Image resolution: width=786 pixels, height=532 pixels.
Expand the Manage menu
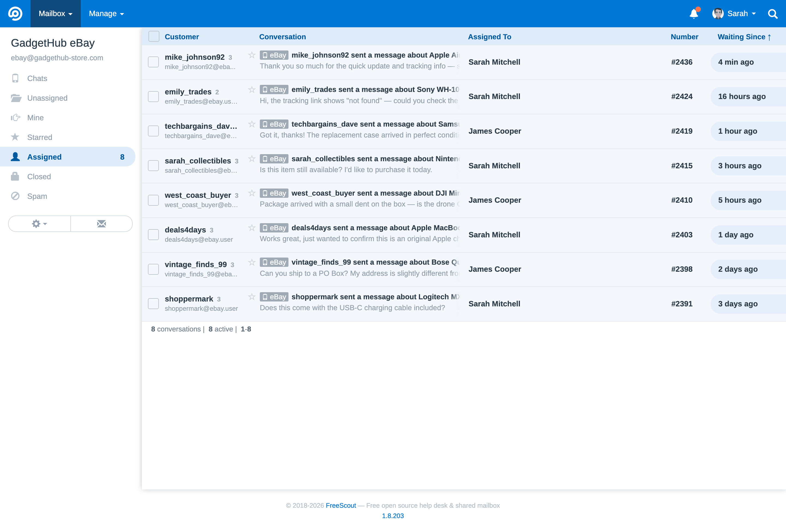pos(106,14)
